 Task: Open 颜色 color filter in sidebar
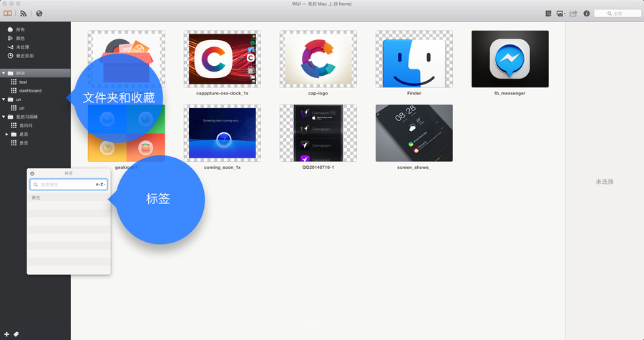point(20,38)
